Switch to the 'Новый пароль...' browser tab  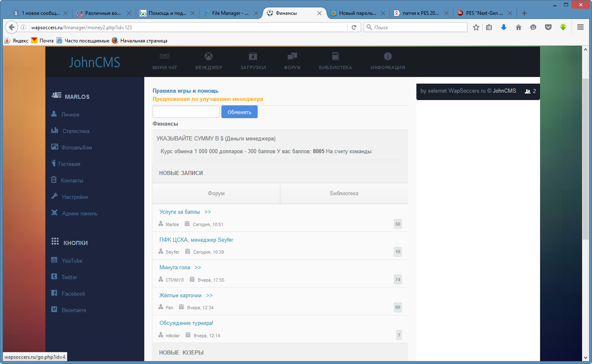tap(357, 13)
